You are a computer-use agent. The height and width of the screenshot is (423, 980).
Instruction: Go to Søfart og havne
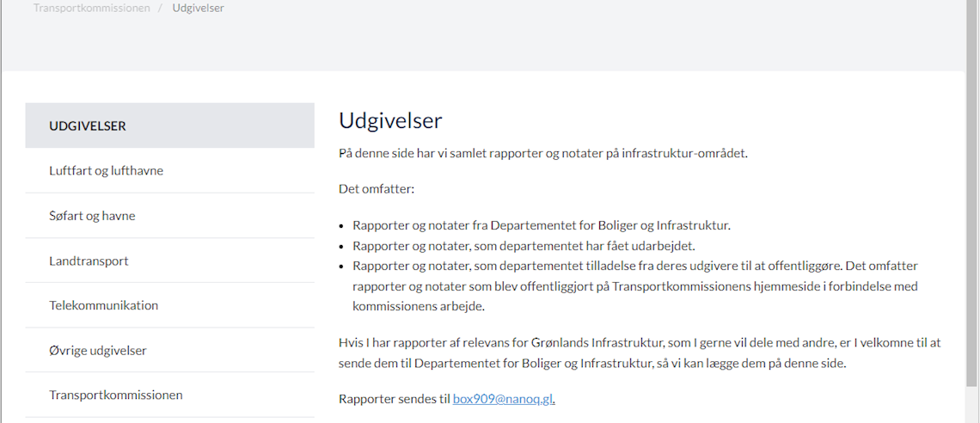[92, 215]
